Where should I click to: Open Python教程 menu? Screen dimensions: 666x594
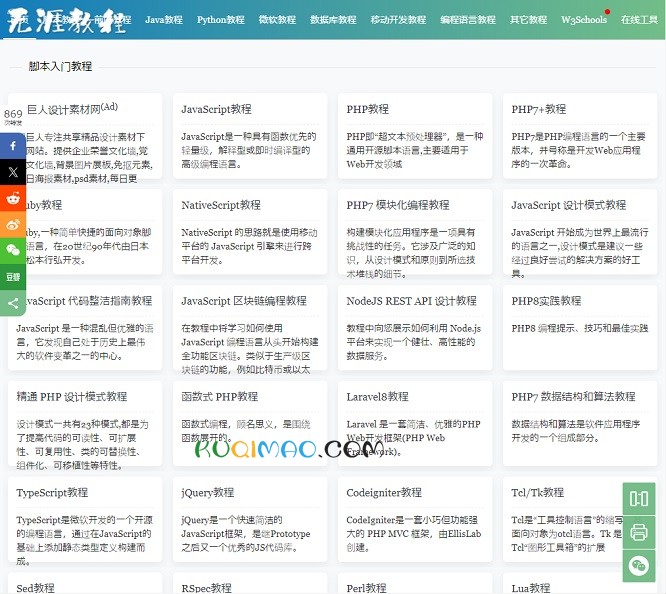(220, 20)
